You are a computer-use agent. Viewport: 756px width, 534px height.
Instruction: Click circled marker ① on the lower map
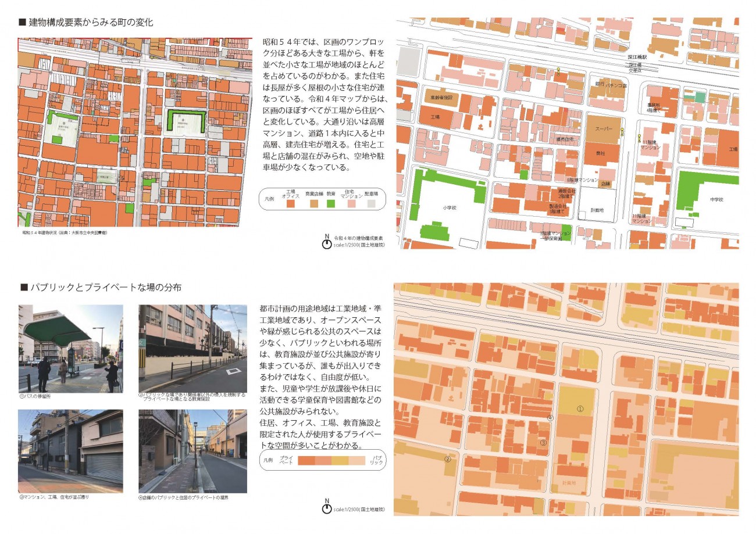tap(580, 408)
